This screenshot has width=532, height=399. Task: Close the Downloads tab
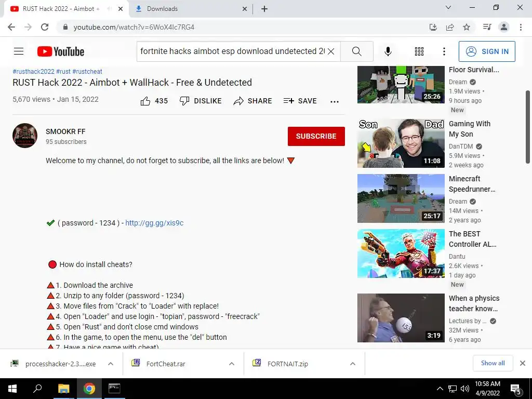click(x=245, y=9)
